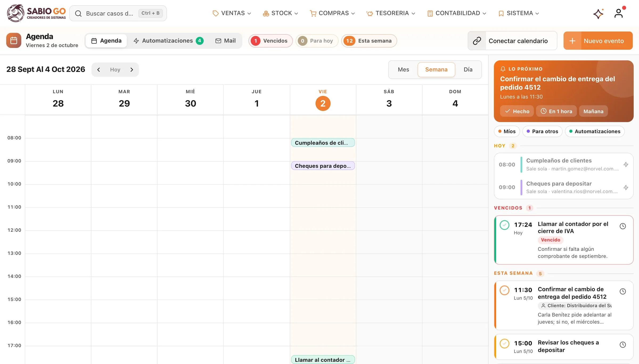This screenshot has height=364, width=639.
Task: Click the orange Agenda calendar icon
Action: tap(14, 40)
